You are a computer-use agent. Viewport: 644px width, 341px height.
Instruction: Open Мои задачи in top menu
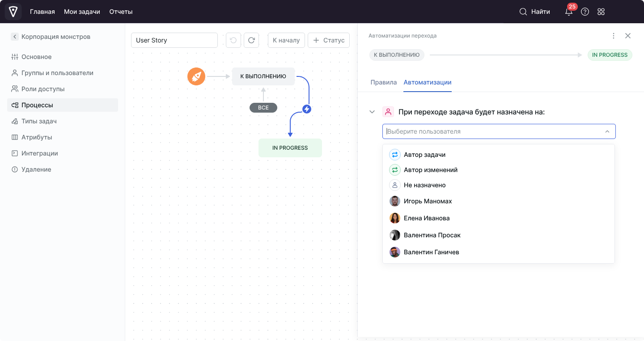(82, 12)
